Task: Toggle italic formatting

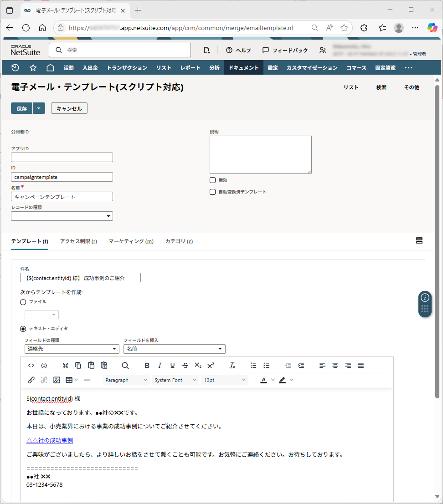Action: pyautogui.click(x=160, y=366)
